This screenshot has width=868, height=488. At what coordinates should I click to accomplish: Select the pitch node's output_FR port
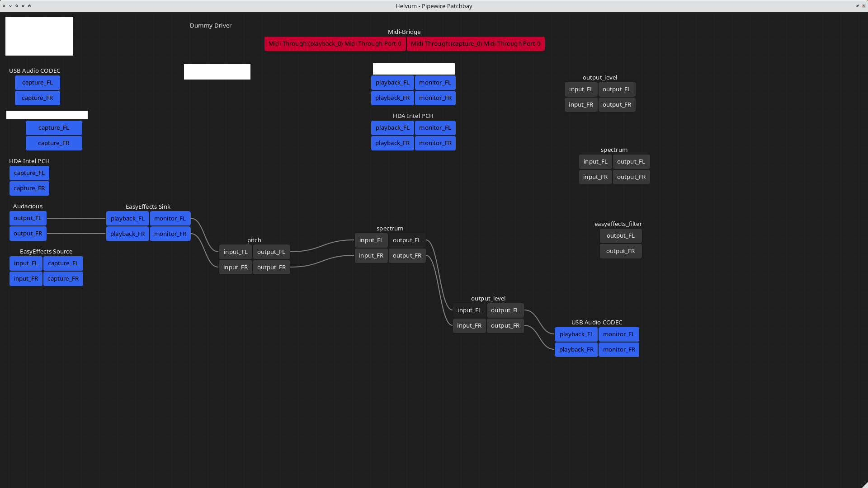[x=271, y=267]
